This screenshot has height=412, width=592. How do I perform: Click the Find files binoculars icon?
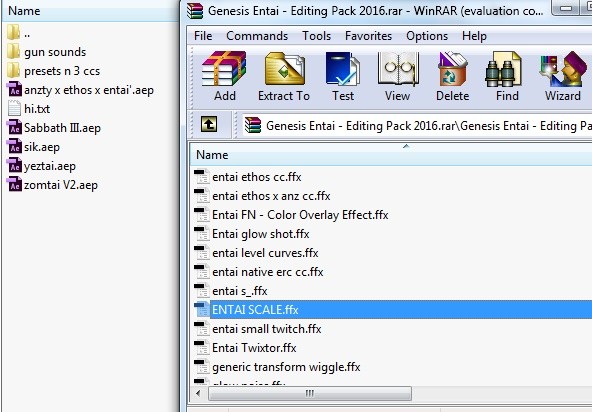(x=503, y=69)
